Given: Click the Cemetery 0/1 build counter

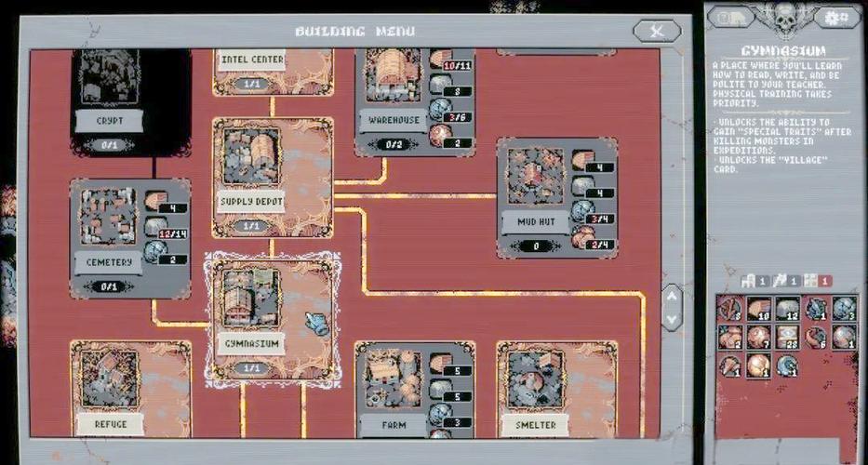Looking at the screenshot, I should [x=109, y=286].
